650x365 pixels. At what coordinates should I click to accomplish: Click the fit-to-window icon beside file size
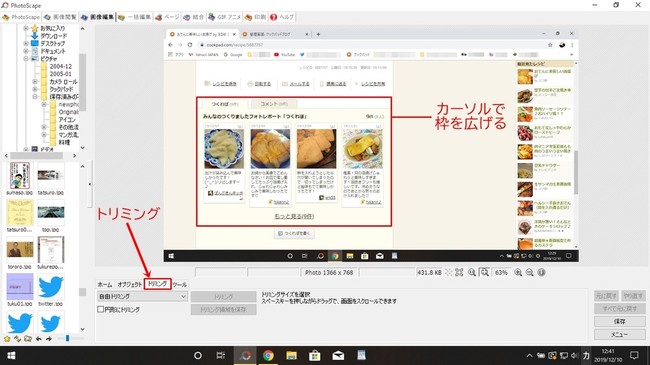(x=459, y=273)
